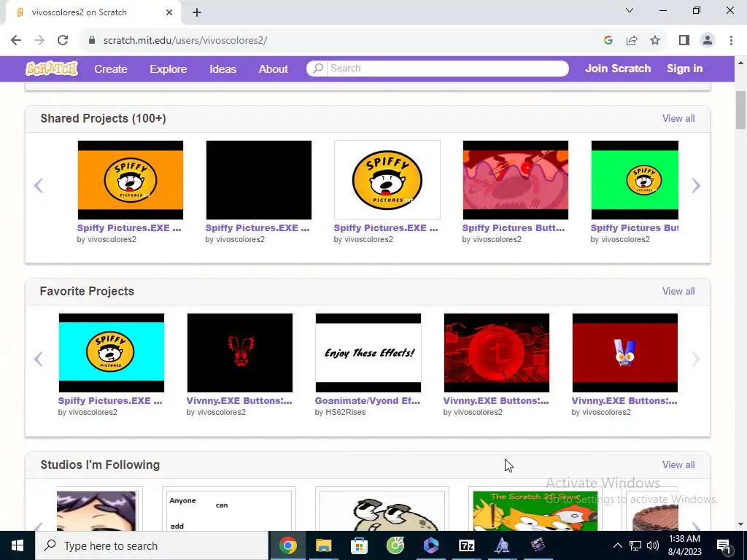747x560 pixels.
Task: Open Ideas in the Scratch menu
Action: 223,69
